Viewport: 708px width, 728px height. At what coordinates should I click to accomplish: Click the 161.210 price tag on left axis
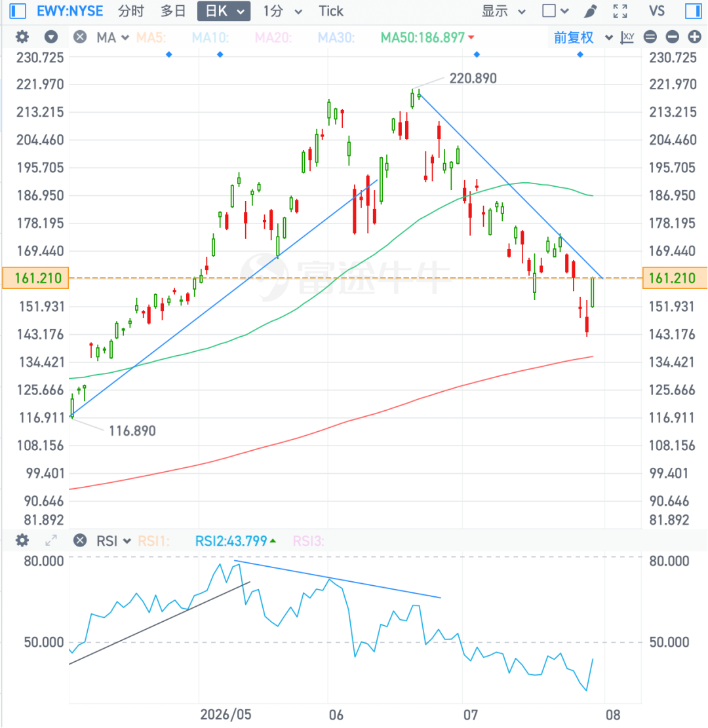click(x=36, y=278)
